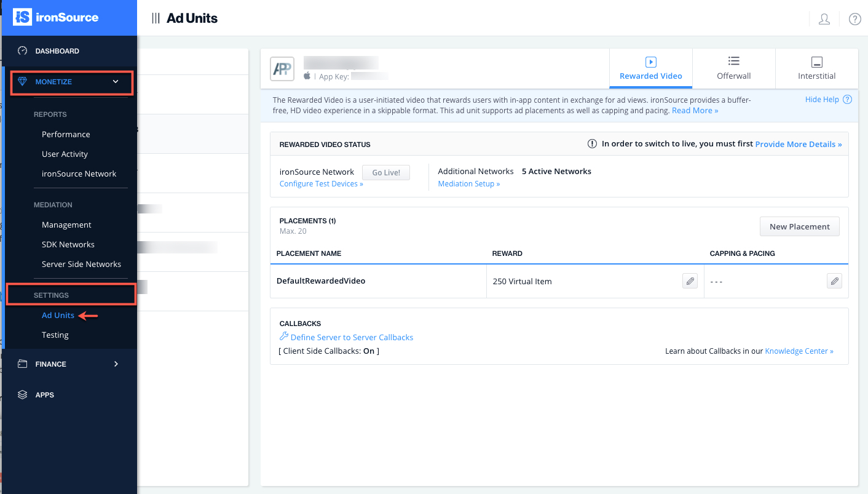Click the CAPPING & PACING column header
868x494 pixels.
pos(742,253)
